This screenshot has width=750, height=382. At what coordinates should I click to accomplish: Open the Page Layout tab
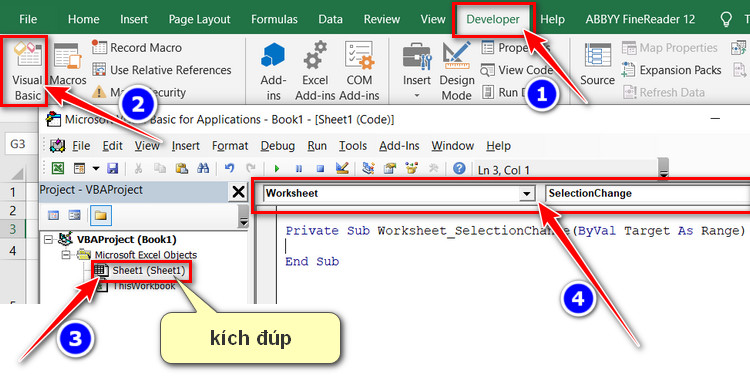pyautogui.click(x=199, y=19)
